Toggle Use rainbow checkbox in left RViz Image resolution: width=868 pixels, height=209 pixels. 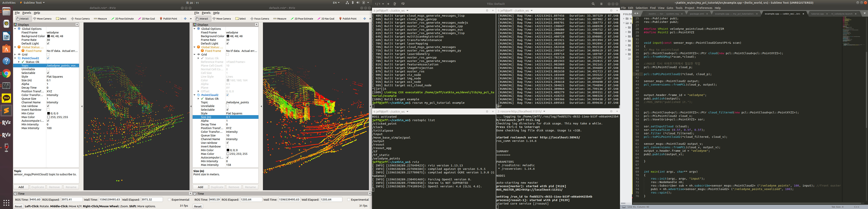[x=48, y=106]
